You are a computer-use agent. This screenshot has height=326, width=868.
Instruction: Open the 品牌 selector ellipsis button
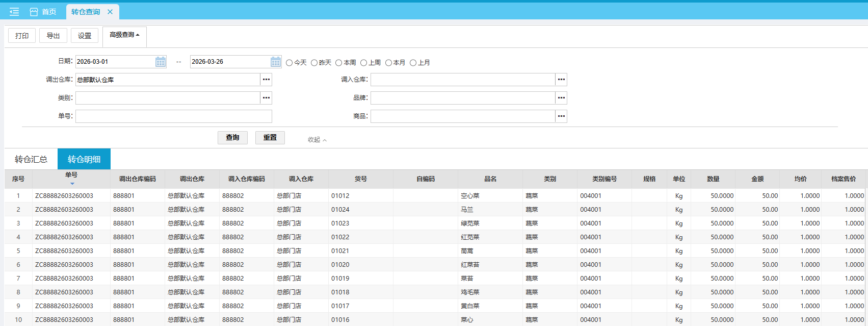click(561, 98)
